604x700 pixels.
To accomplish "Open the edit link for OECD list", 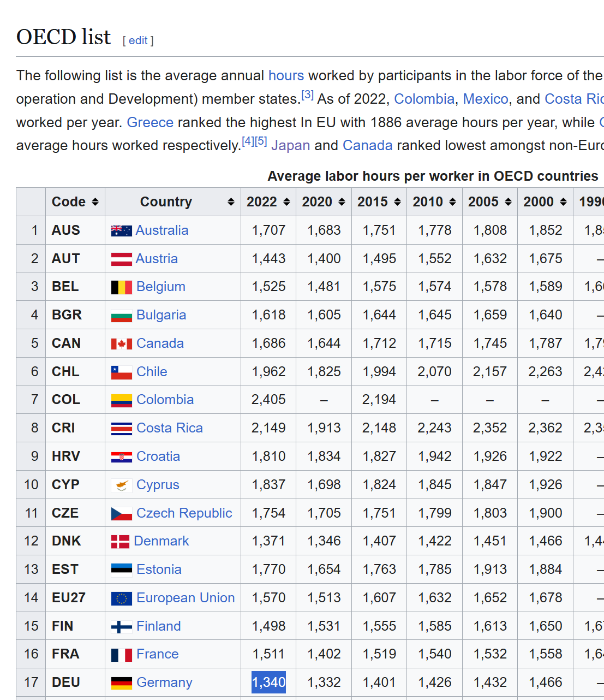I will (138, 40).
